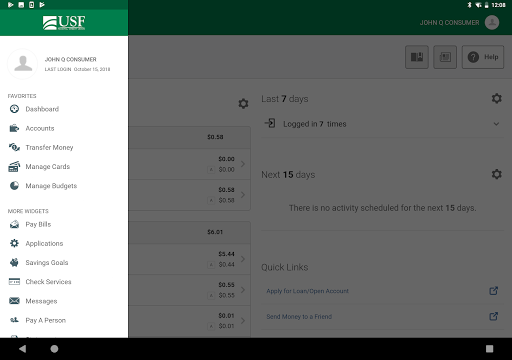The height and width of the screenshot is (360, 512).
Task: Tap the user avatar in top bar
Action: tap(492, 23)
